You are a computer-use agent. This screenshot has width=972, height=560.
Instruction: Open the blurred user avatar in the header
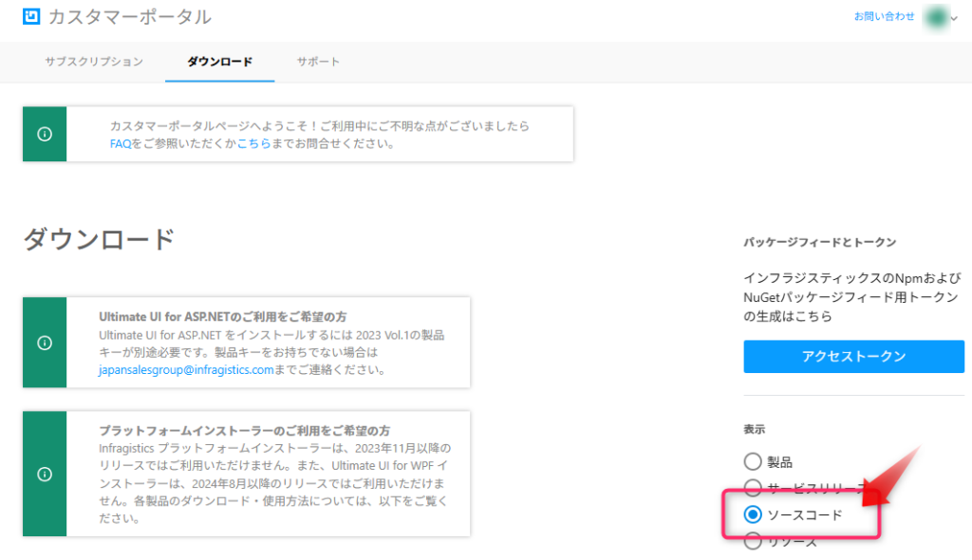tap(935, 17)
